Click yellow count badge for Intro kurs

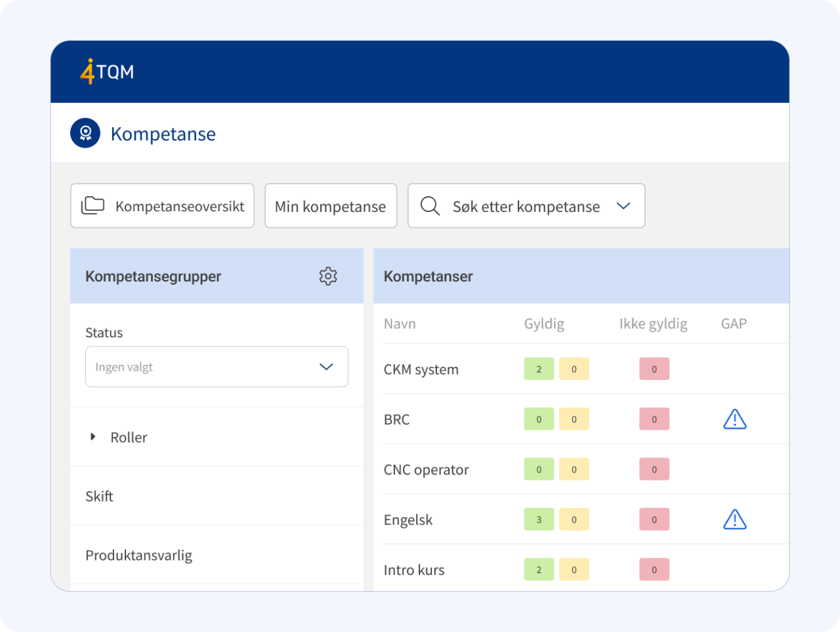(574, 570)
